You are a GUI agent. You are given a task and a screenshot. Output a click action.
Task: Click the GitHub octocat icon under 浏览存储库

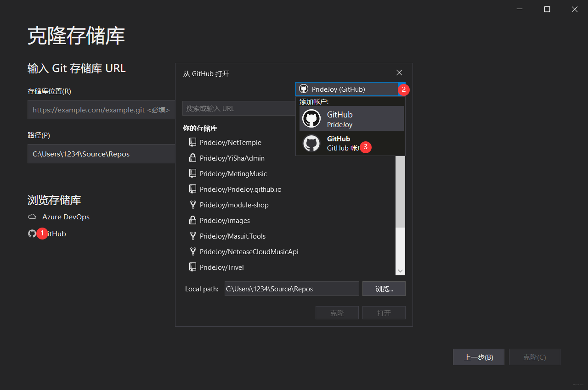tap(32, 234)
